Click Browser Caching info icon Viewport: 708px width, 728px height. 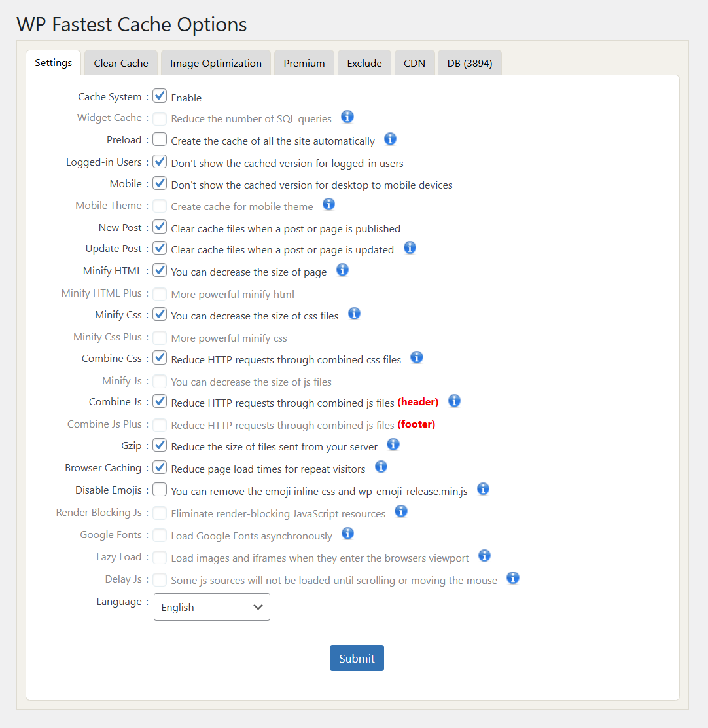[x=381, y=467]
